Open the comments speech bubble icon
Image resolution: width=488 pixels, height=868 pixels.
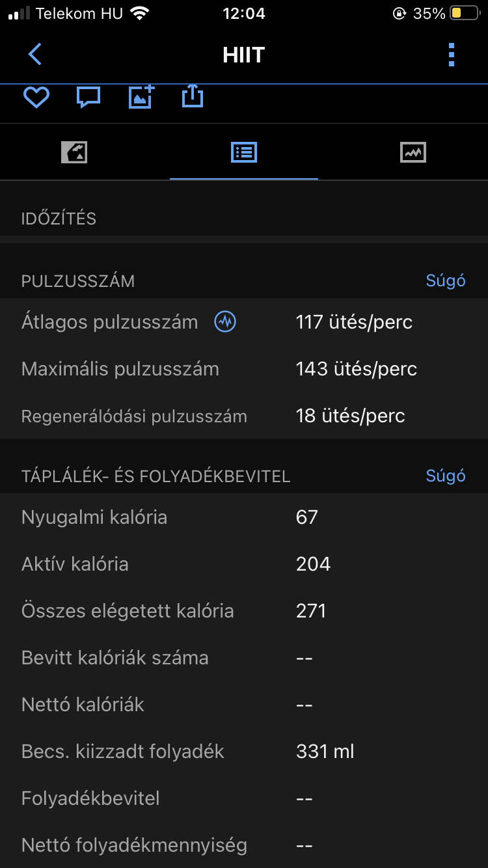88,98
